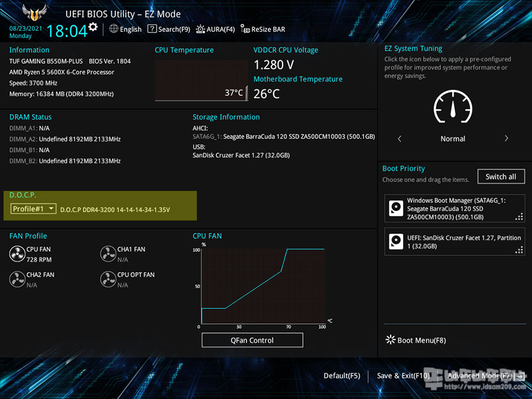This screenshot has height=399, width=532.
Task: Click the DIMM_B1 N/A row
Action: click(30, 150)
